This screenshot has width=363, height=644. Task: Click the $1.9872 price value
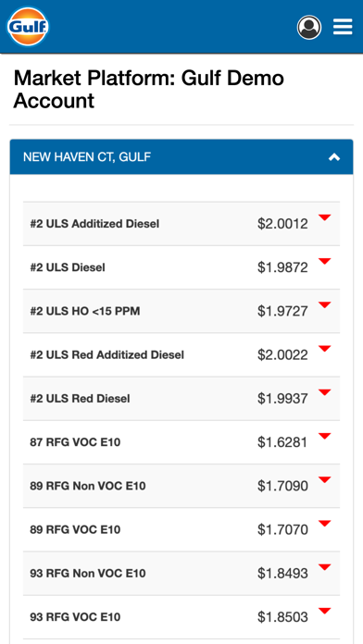[x=282, y=267]
